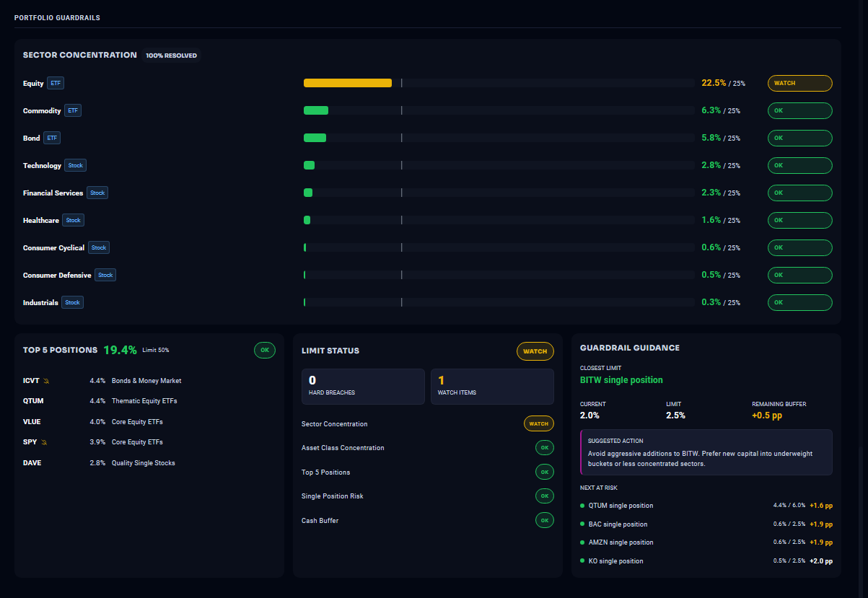Click the OK badge on the Industrials row
The width and height of the screenshot is (868, 598).
click(x=800, y=302)
